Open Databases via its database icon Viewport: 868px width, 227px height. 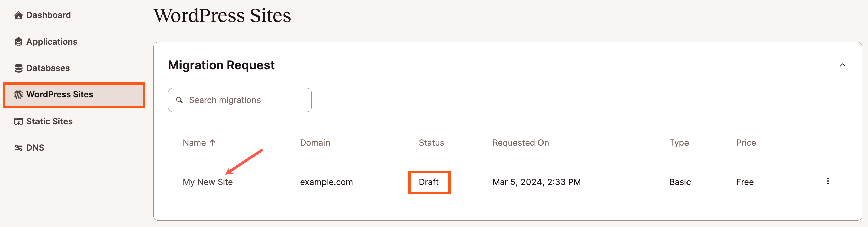click(x=18, y=68)
